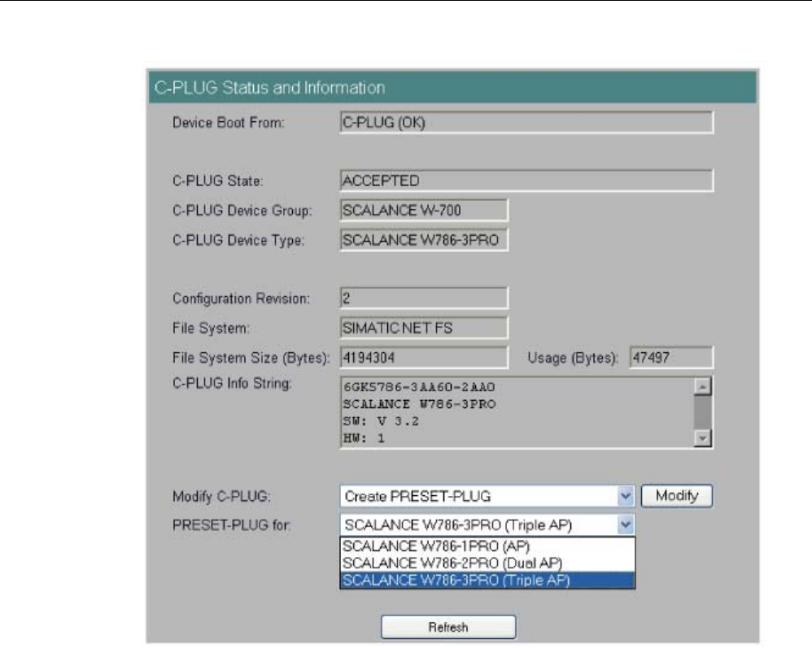Click the C-PLUG State ACCEPTED field
Image resolution: width=812 pixels, height=648 pixels.
coord(526,180)
